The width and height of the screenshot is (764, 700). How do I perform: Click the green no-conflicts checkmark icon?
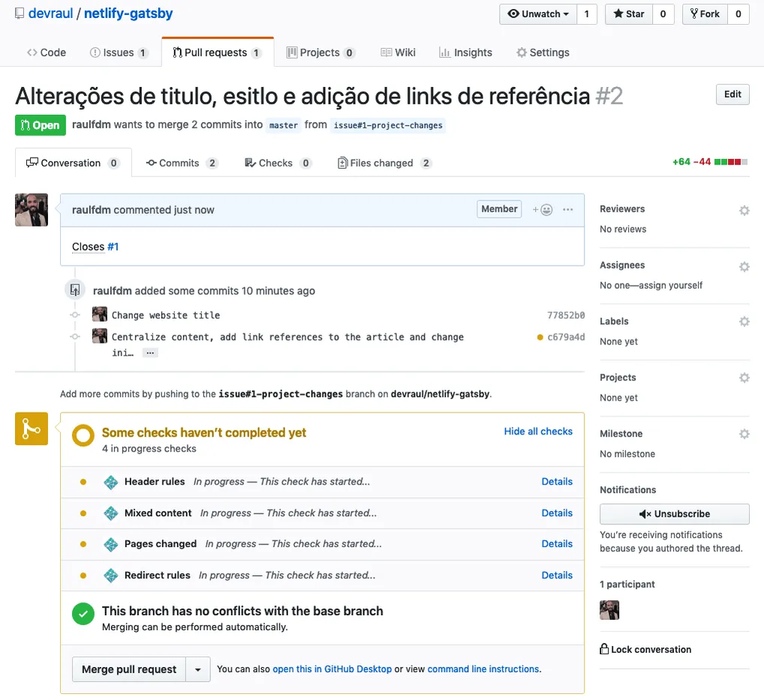click(x=83, y=614)
